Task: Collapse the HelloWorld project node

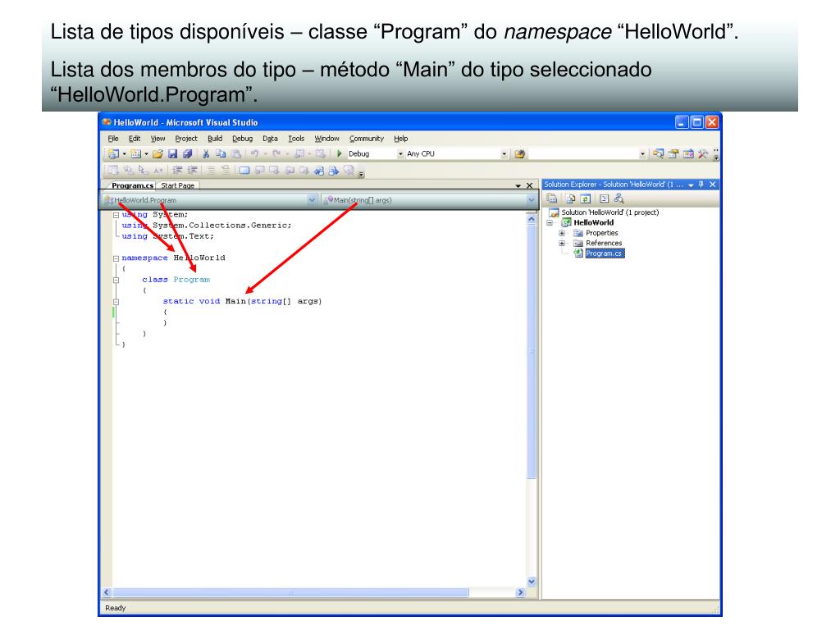Action: click(x=550, y=223)
